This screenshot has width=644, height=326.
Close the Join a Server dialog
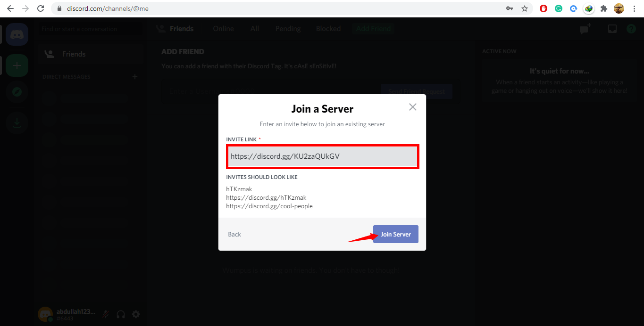412,107
